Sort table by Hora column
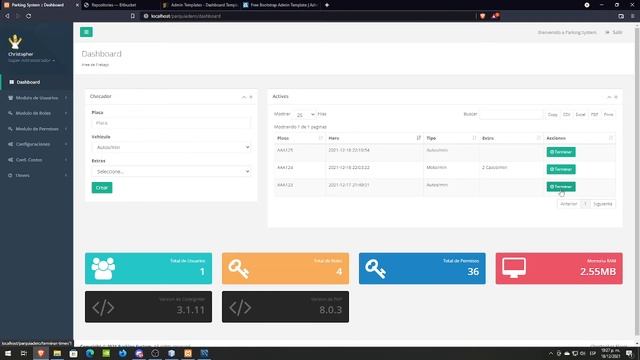 pos(374,138)
